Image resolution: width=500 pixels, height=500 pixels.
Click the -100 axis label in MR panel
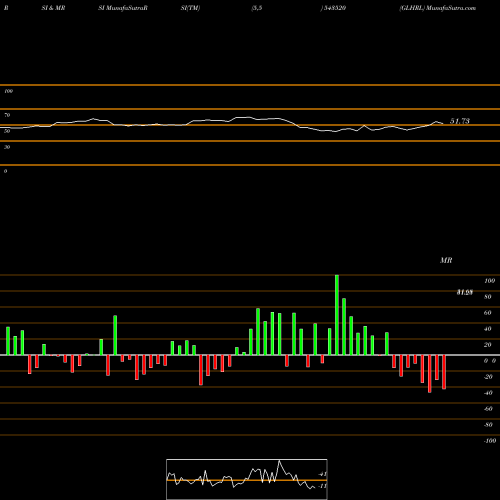tap(490, 441)
